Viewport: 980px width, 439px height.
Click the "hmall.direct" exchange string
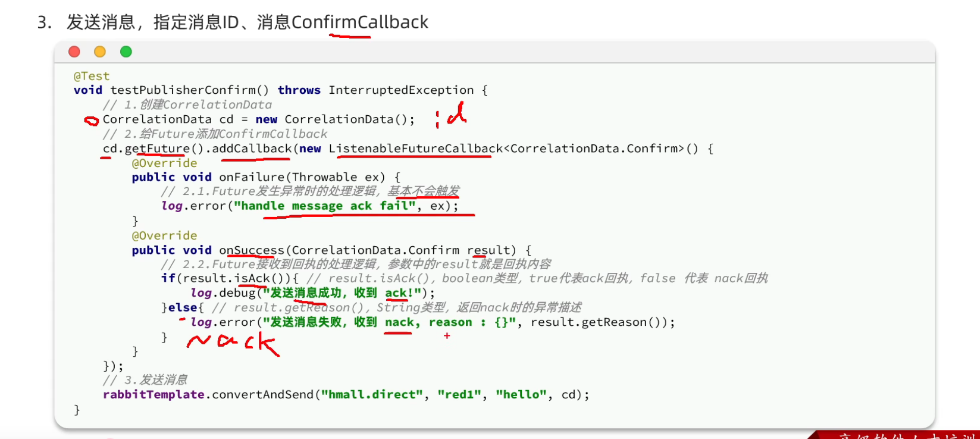tap(372, 395)
